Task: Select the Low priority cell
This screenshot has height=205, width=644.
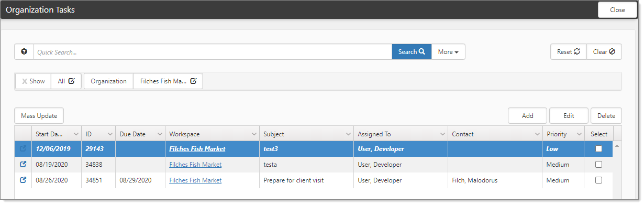Action: click(x=563, y=149)
